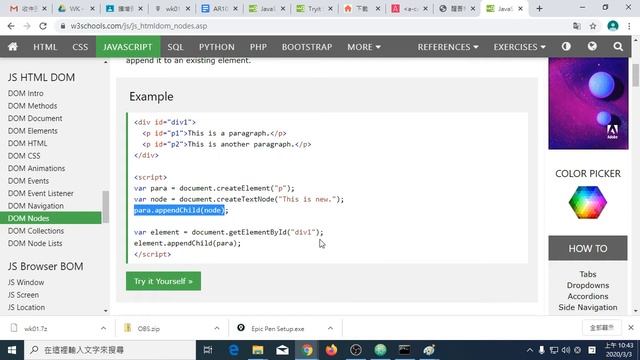Open the BOOTSTRAP tutorial tab
Image resolution: width=640 pixels, height=360 pixels.
coord(307,47)
